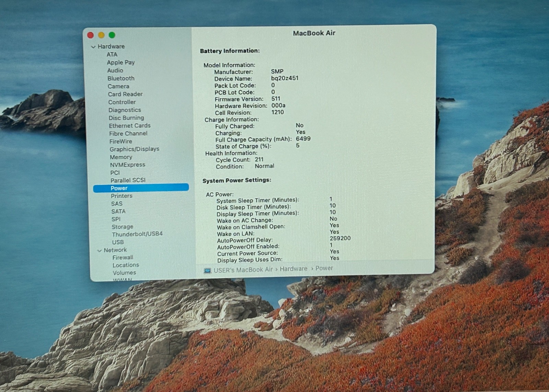Click the Hardware Revision value 000a

click(x=278, y=106)
